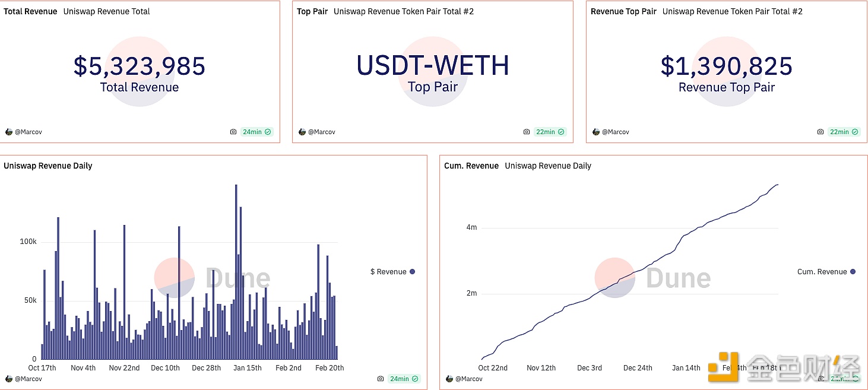Viewport: 868px width, 390px height.
Task: Click the Jan 15th x-axis label
Action: coord(248,368)
